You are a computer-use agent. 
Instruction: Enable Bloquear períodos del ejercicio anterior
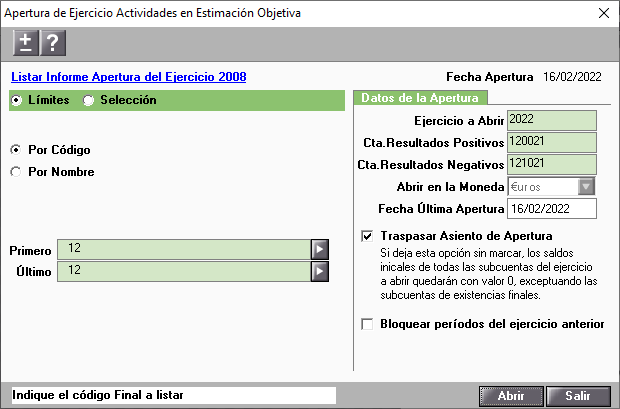pos(367,324)
